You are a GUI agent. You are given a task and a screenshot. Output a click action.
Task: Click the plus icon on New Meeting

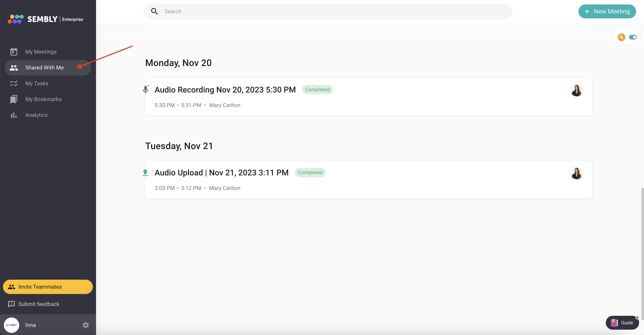(587, 12)
